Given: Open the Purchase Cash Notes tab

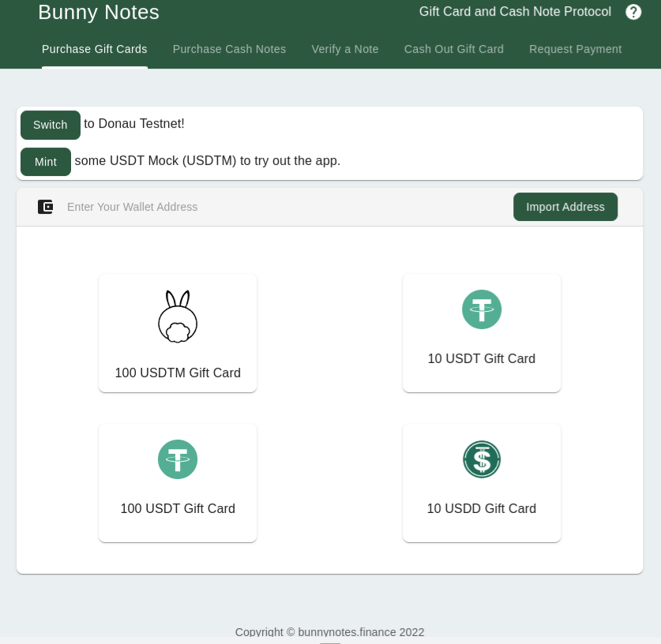Looking at the screenshot, I should pyautogui.click(x=229, y=49).
